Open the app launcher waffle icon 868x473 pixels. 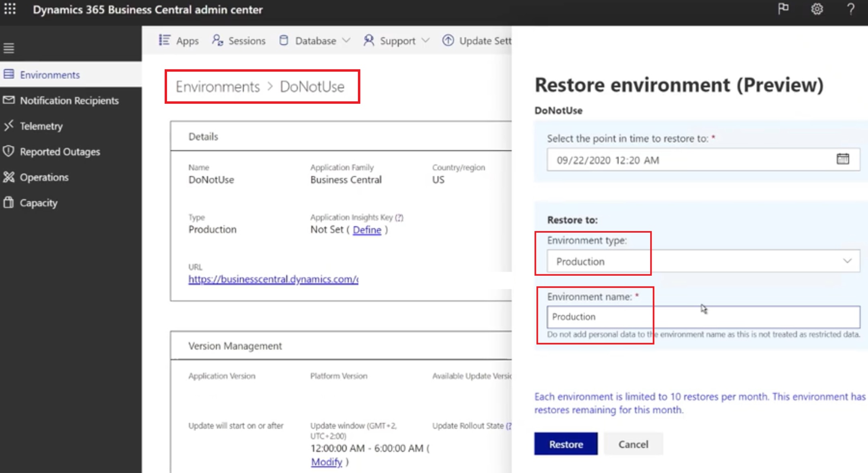10,9
